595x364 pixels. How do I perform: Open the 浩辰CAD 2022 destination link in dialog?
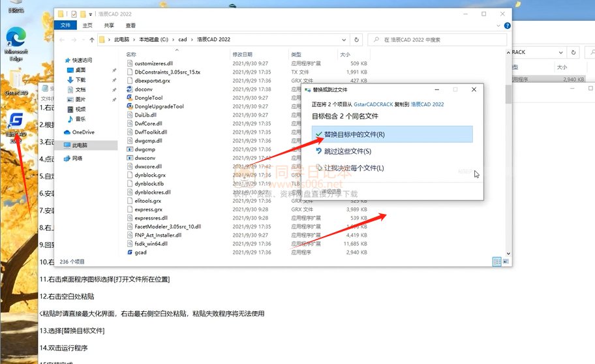(427, 104)
